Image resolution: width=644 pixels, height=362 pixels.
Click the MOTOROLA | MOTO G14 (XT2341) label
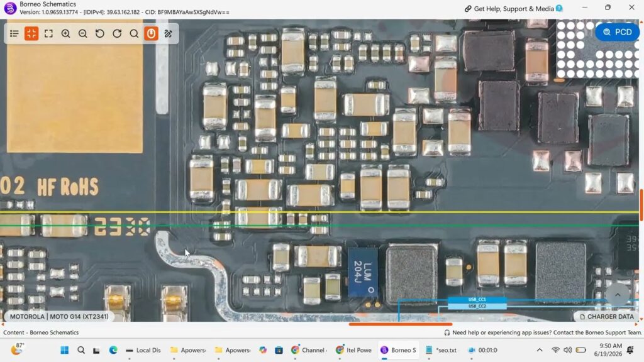[x=59, y=317]
